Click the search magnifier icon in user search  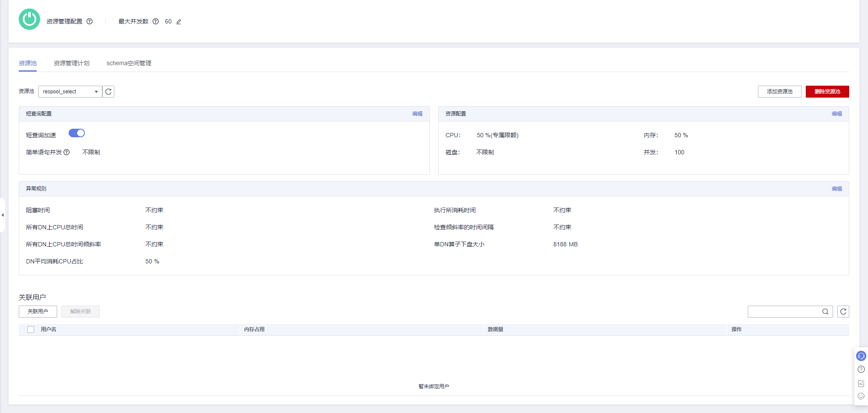coord(825,312)
